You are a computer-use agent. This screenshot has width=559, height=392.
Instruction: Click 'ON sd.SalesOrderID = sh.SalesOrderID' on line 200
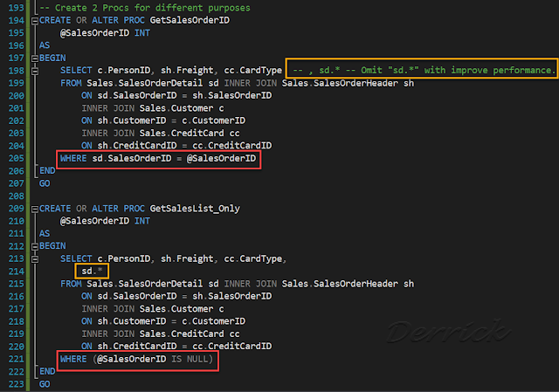click(x=176, y=95)
